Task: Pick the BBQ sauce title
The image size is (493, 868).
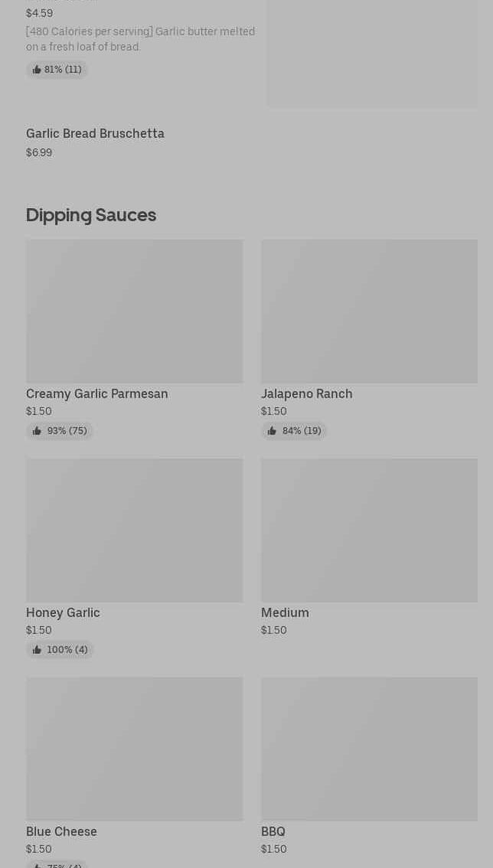Action: pos(273,831)
